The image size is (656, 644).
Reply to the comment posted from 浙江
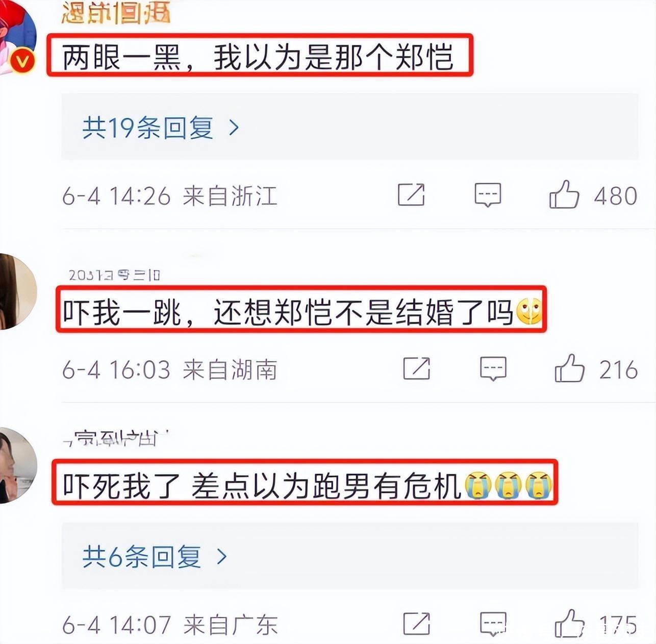pos(488,195)
